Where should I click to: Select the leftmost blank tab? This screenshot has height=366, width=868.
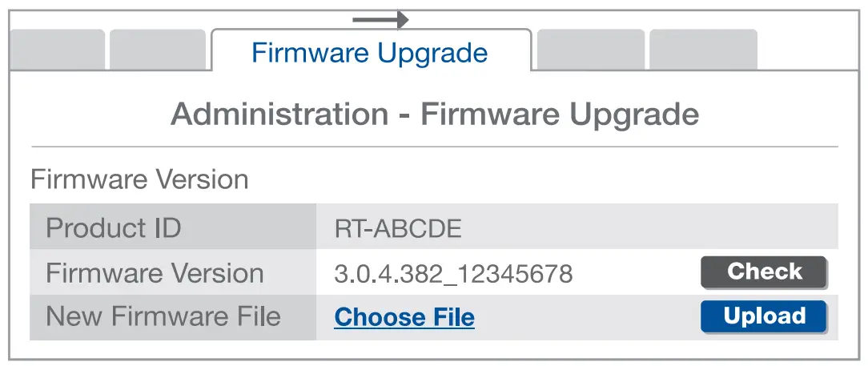[x=57, y=50]
